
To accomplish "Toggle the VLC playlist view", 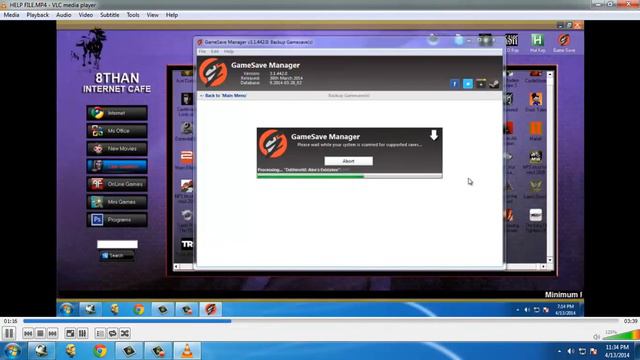I will tap(100, 333).
